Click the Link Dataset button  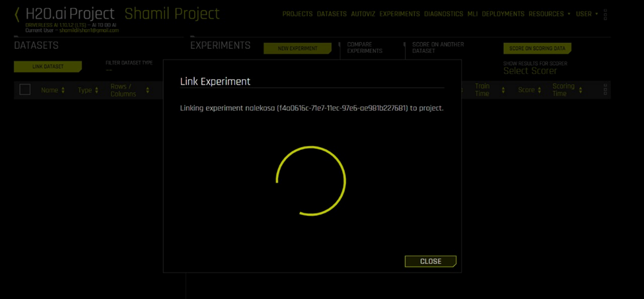click(x=47, y=67)
